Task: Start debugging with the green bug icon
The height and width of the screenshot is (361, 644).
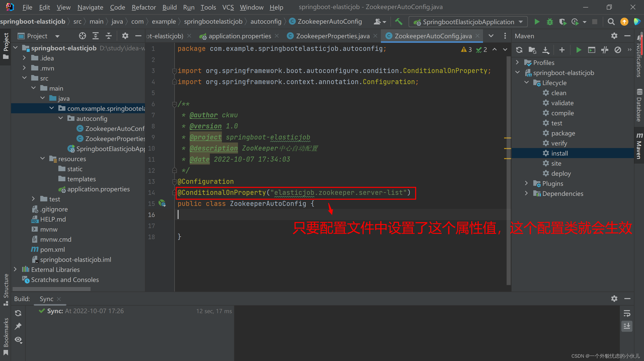Action: point(550,22)
